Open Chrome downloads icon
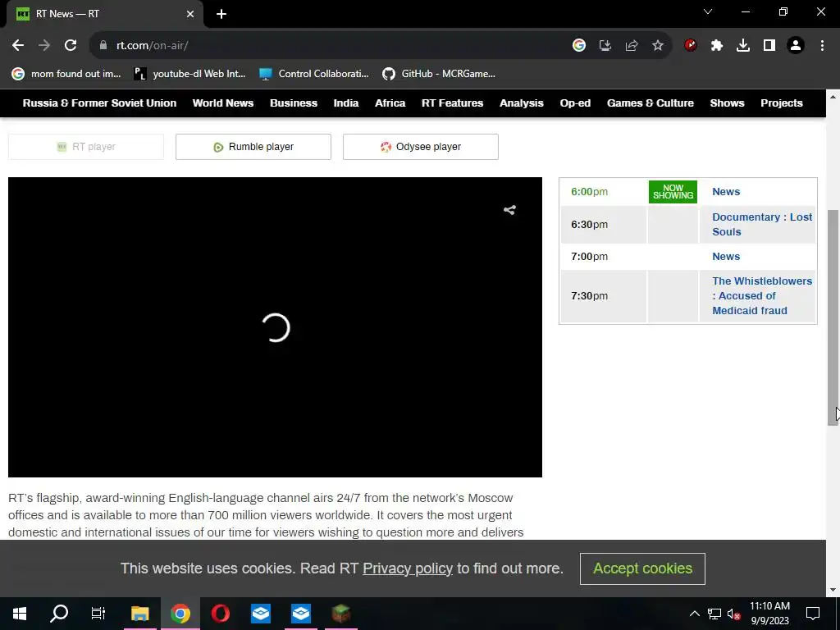This screenshot has width=840, height=630. [743, 46]
